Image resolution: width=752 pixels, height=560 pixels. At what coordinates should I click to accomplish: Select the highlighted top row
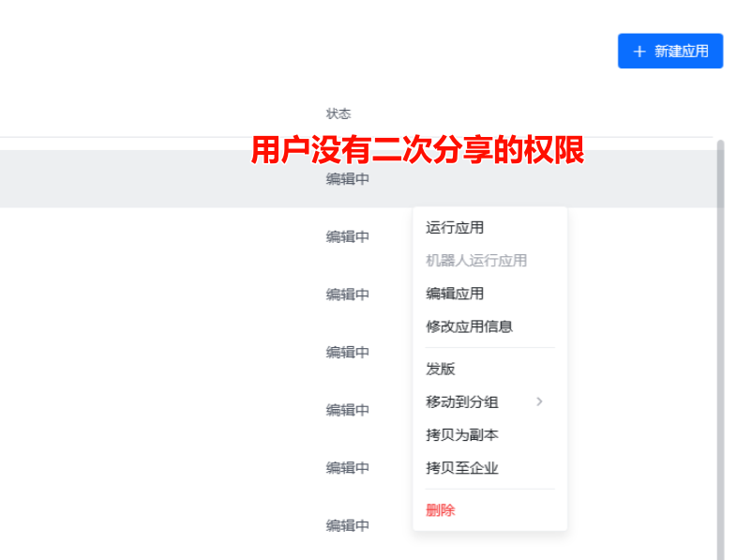pos(188,178)
